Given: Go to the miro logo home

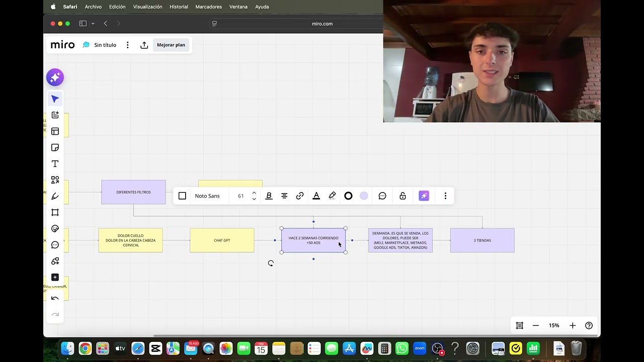Looking at the screenshot, I should tap(62, 45).
